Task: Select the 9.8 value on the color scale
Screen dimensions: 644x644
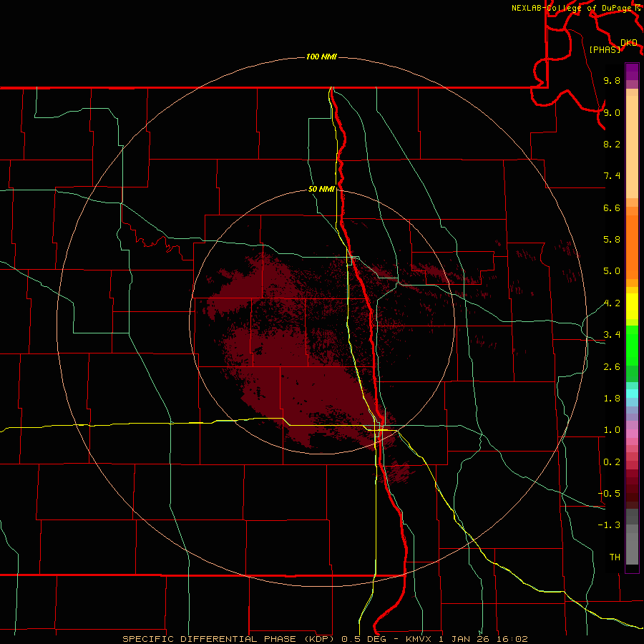Action: click(x=612, y=80)
